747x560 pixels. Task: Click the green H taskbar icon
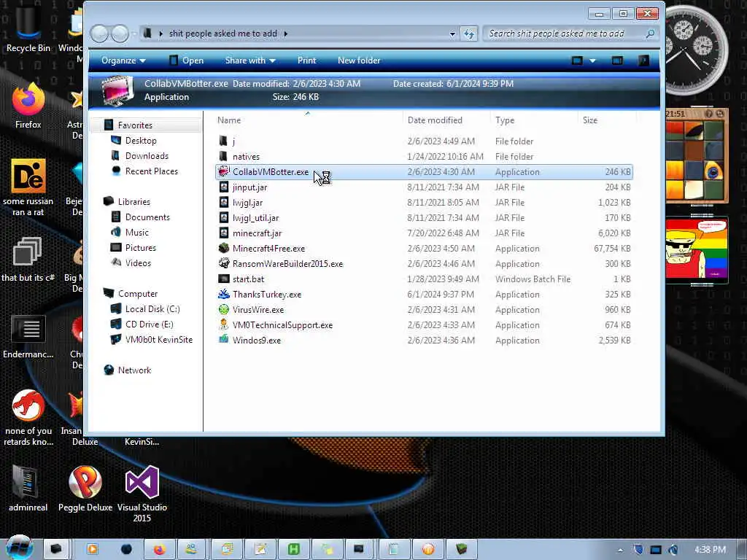[293, 550]
